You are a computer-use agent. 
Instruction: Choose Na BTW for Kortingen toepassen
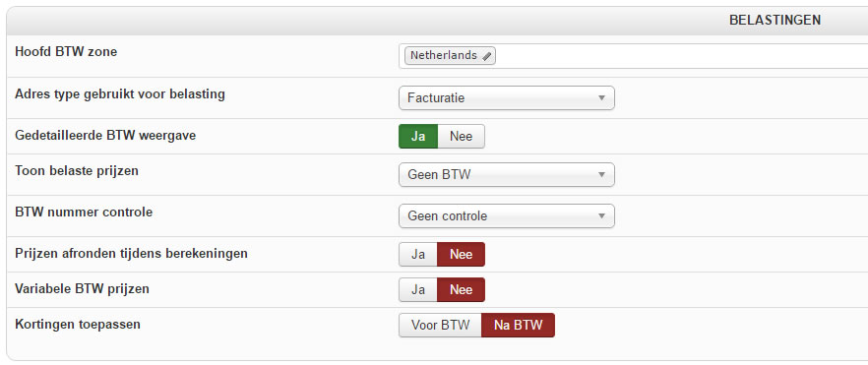click(518, 326)
